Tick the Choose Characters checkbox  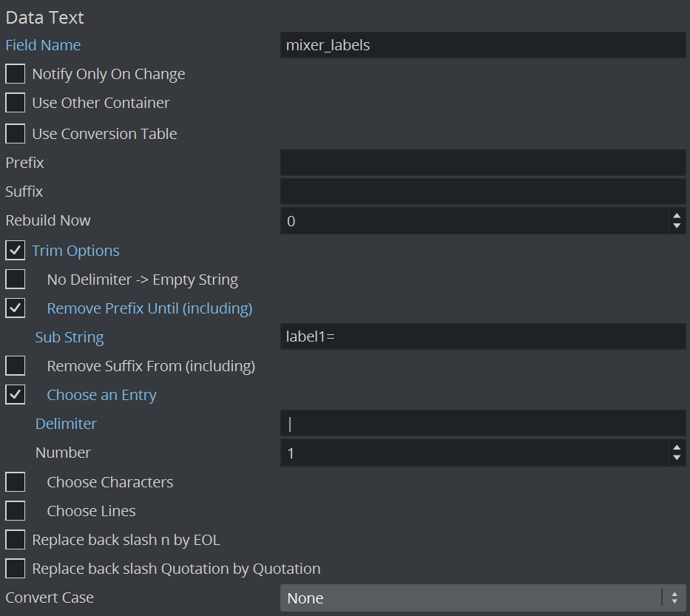coord(16,482)
